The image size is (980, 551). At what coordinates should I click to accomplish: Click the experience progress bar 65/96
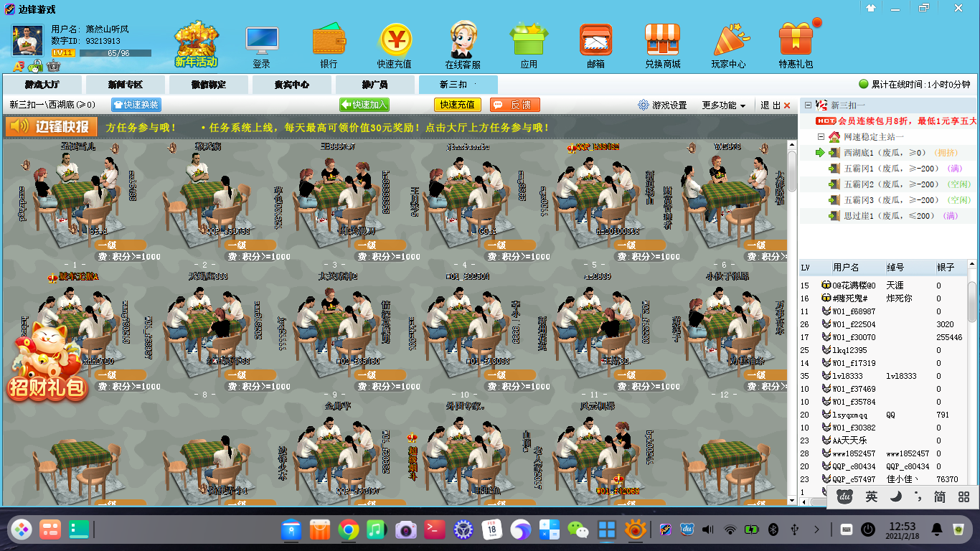(x=116, y=53)
